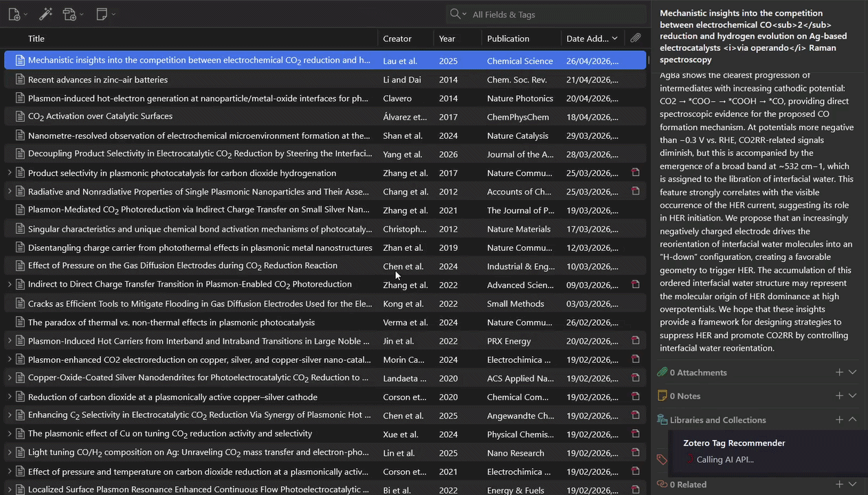Expand the Product selectivity in plasmonic row

pyautogui.click(x=9, y=173)
